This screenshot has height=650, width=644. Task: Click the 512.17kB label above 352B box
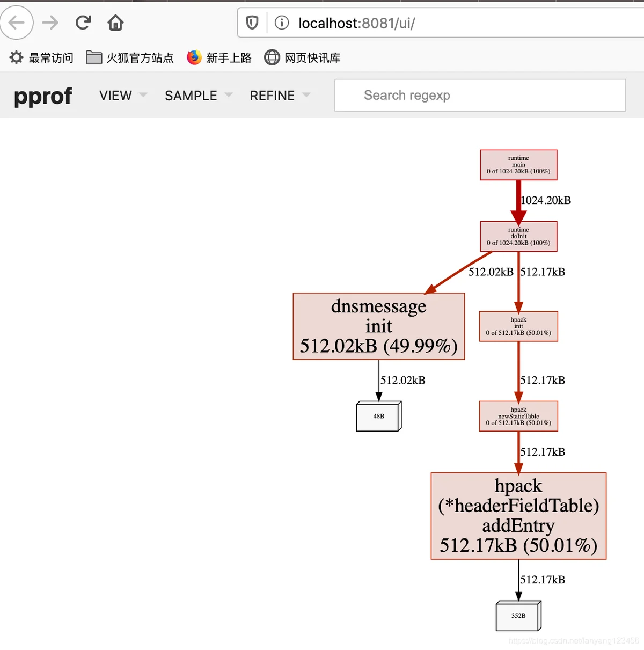pyautogui.click(x=543, y=580)
